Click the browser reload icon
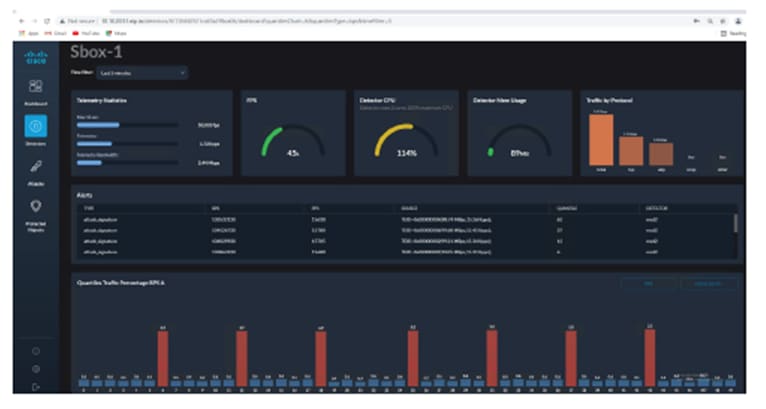 pos(47,21)
